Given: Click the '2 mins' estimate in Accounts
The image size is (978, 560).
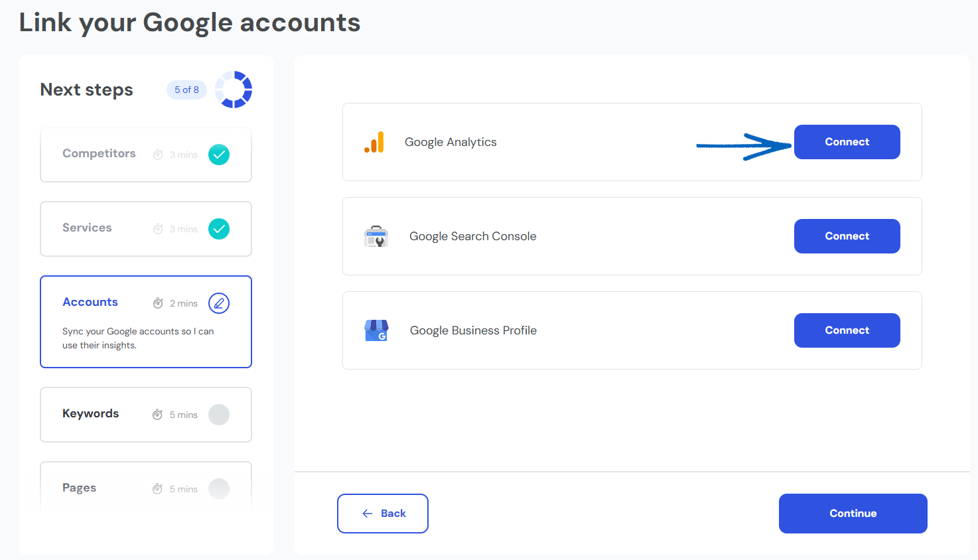Looking at the screenshot, I should point(184,303).
